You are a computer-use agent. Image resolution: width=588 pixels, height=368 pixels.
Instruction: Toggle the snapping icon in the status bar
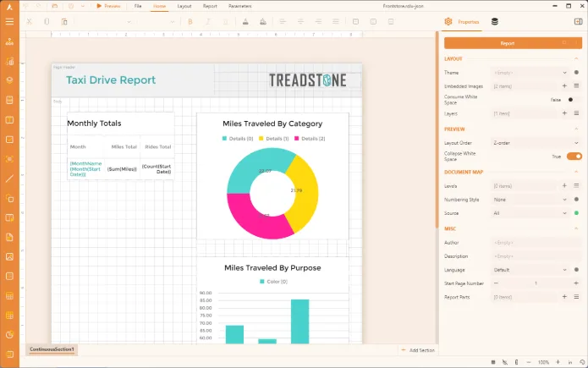pyautogui.click(x=505, y=362)
